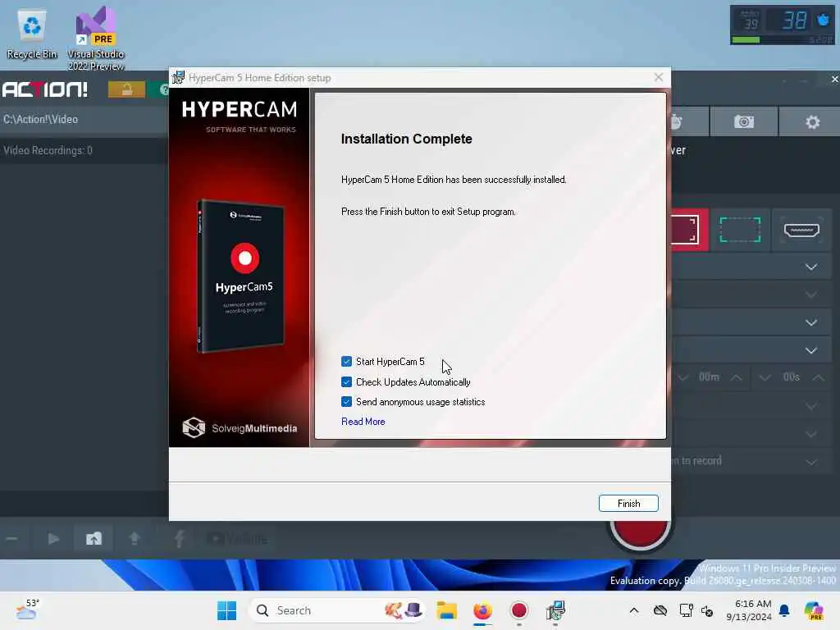Image resolution: width=840 pixels, height=630 pixels.
Task: Click the Finish button in HyperCam setup
Action: coord(628,503)
